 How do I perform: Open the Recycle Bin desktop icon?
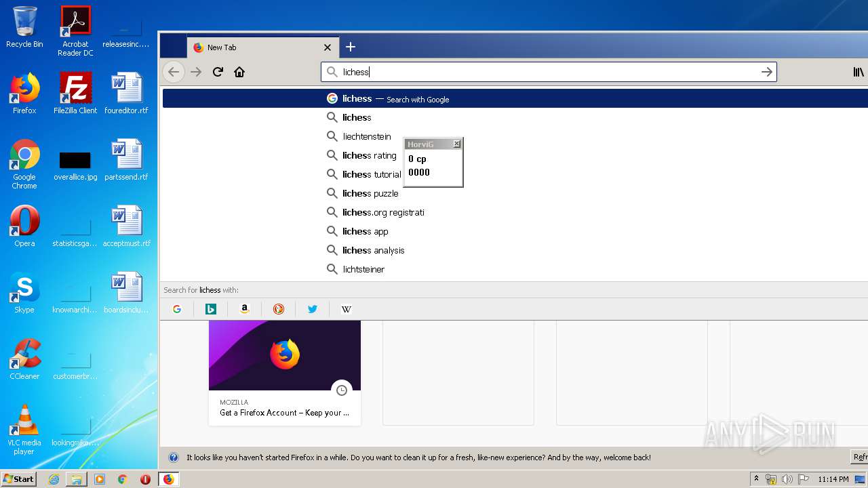click(24, 27)
